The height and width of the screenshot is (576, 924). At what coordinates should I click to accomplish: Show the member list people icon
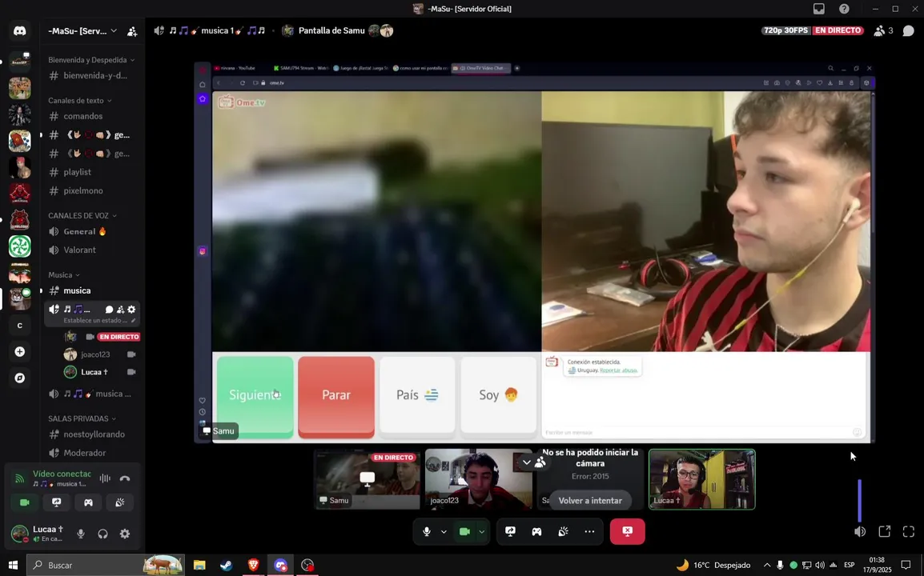(x=879, y=30)
